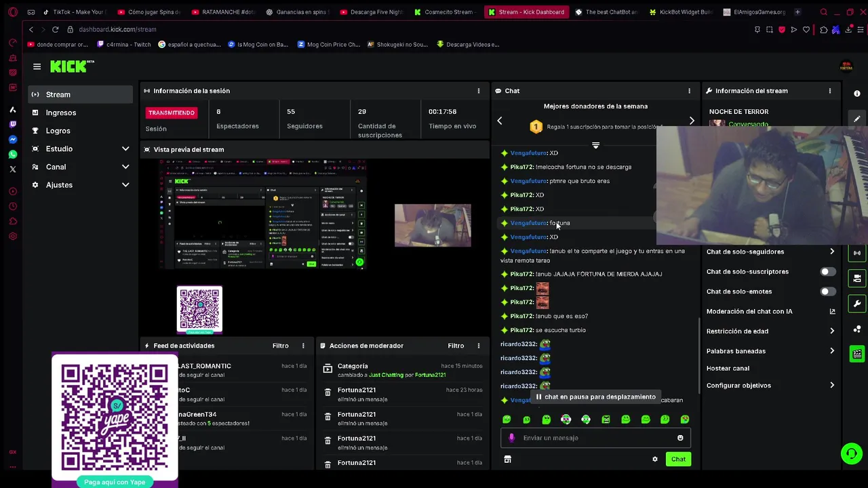
Task: Open Chat de solo-seguidores submenu arrow
Action: 832,251
